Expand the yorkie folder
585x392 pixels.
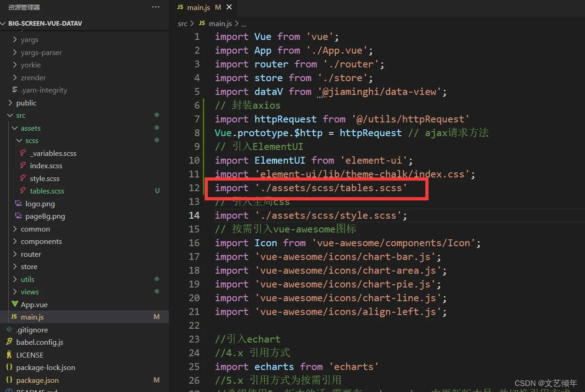[31, 65]
